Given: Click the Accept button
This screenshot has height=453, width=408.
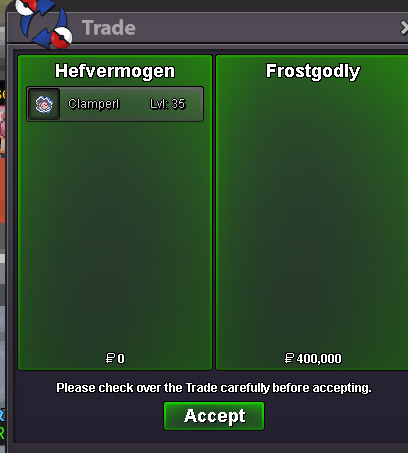Looking at the screenshot, I should (x=214, y=416).
